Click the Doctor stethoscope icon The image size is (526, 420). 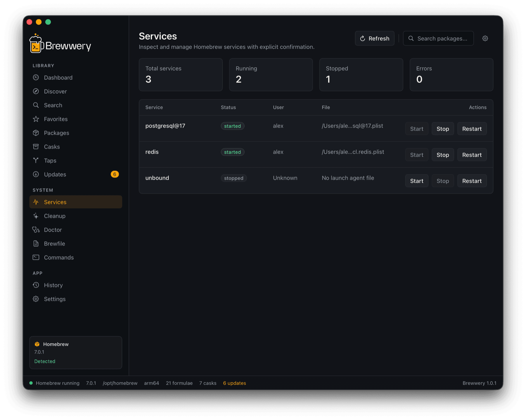point(36,230)
